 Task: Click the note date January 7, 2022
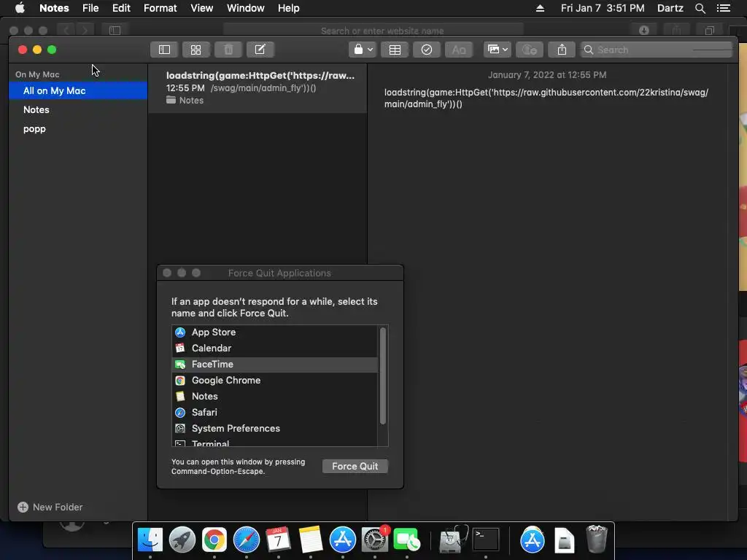547,75
